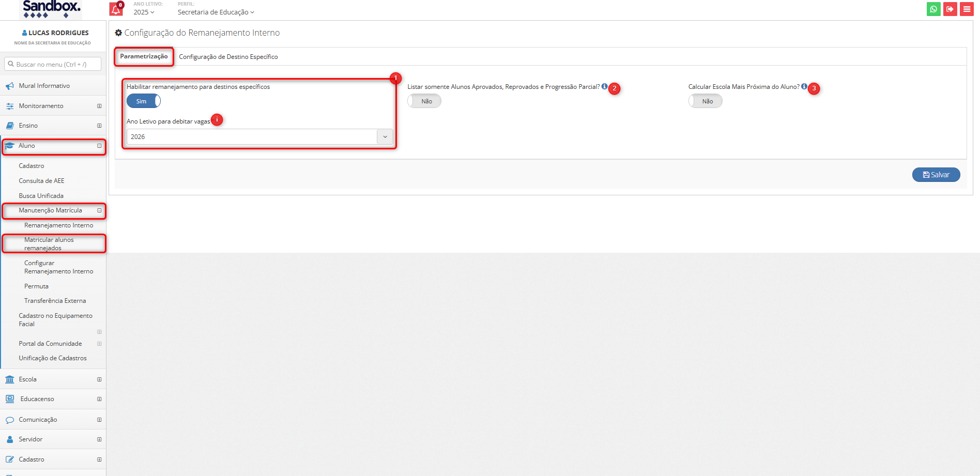Open the Perfil Secretaria de Educação dropdown
This screenshot has width=980, height=476.
(x=216, y=12)
